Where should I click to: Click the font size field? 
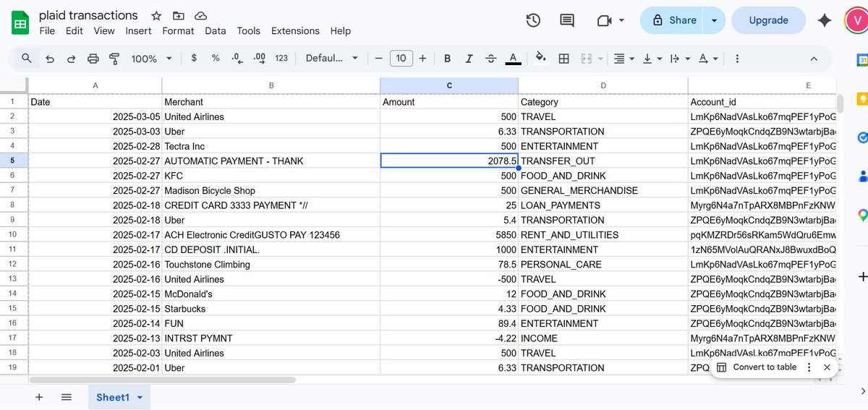(401, 59)
